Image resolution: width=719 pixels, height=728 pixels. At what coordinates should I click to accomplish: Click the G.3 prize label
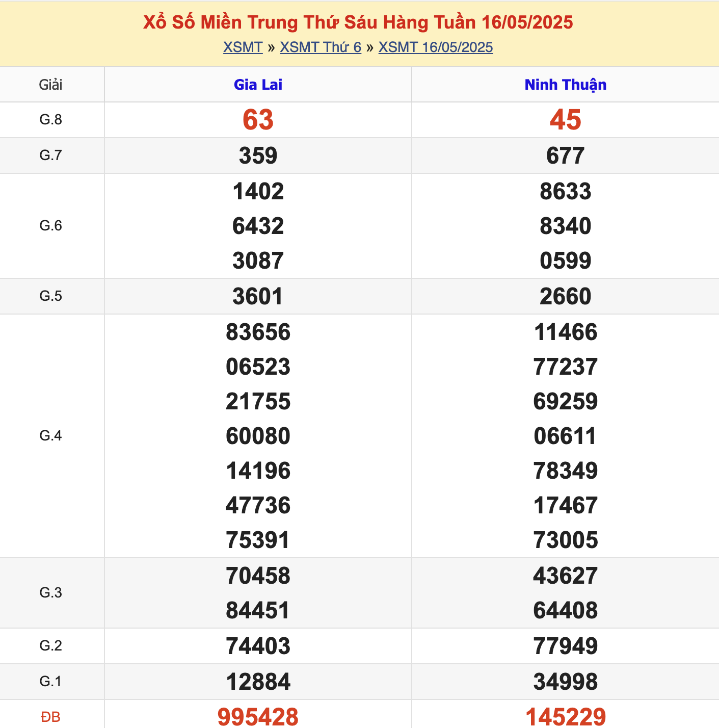[x=51, y=593]
